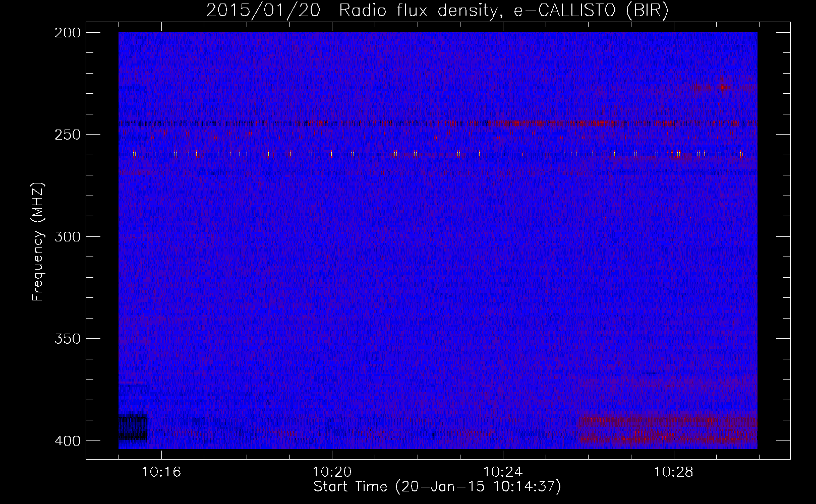Click the 10:28 time tick label
The height and width of the screenshot is (504, 816).
[674, 472]
